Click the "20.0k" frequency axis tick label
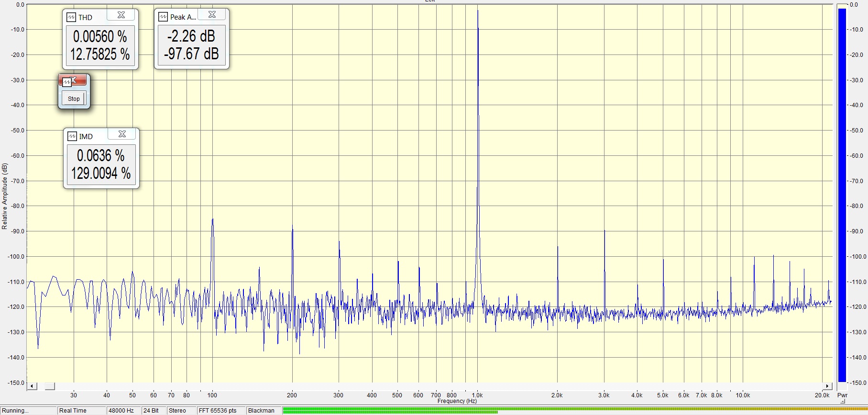Screen dimensions: 868x415 pyautogui.click(x=822, y=395)
